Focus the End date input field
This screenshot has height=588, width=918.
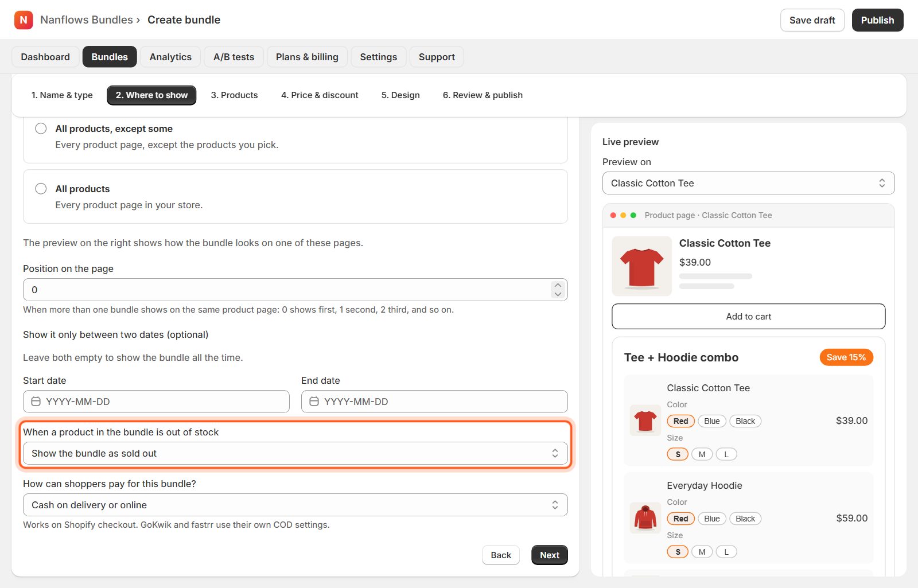click(x=434, y=402)
